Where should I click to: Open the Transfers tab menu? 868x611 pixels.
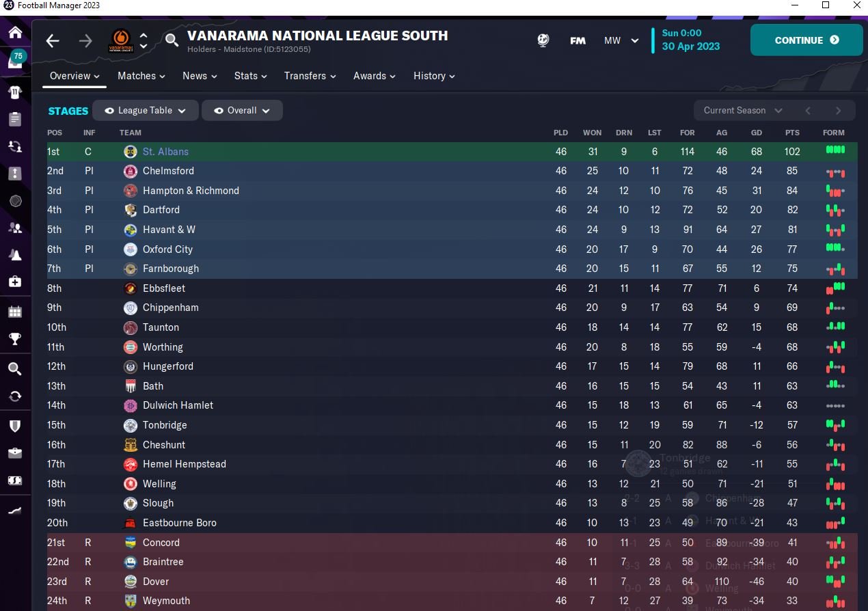tap(310, 76)
